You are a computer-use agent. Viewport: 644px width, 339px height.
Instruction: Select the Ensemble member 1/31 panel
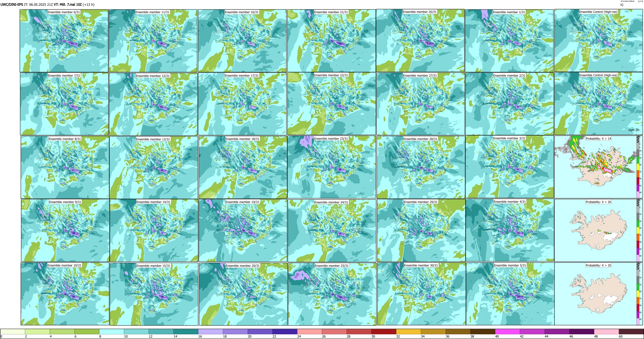coord(509,41)
